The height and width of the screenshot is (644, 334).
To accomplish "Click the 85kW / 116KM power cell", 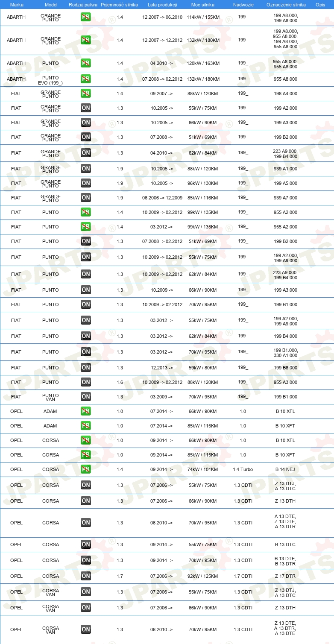I will click(203, 198).
